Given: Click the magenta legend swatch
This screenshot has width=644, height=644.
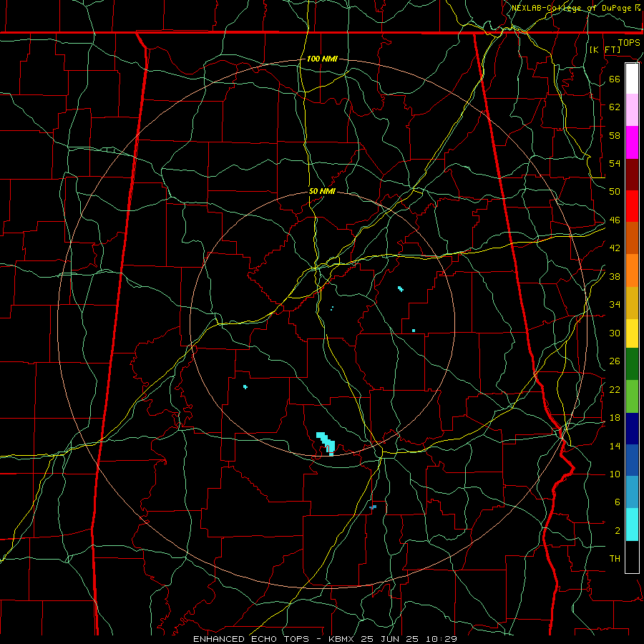Looking at the screenshot, I should click(x=632, y=142).
